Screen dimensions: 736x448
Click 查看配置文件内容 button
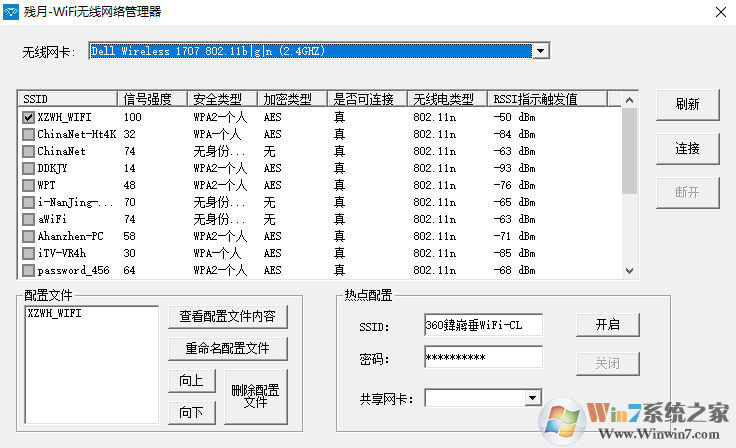228,317
